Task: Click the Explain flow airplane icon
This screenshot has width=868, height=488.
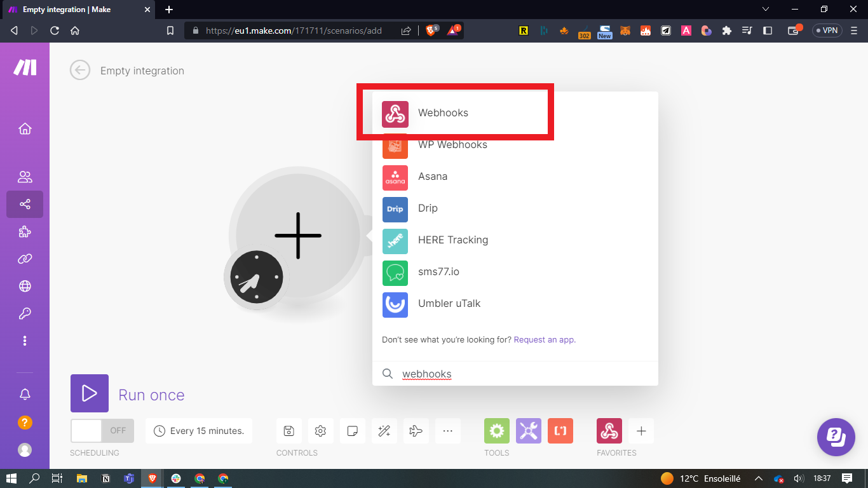Action: [x=416, y=431]
